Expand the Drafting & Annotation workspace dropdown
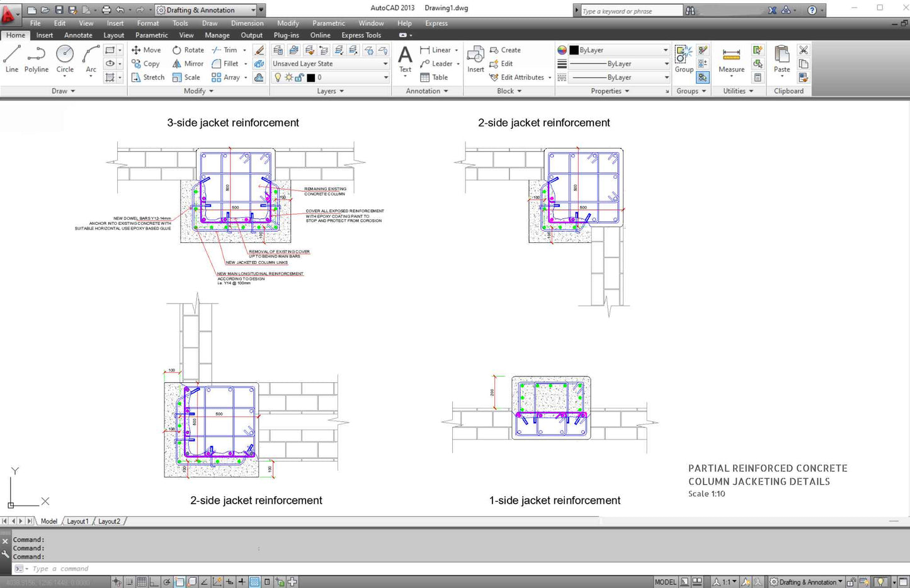Viewport: 910px width, 588px height. tap(253, 10)
